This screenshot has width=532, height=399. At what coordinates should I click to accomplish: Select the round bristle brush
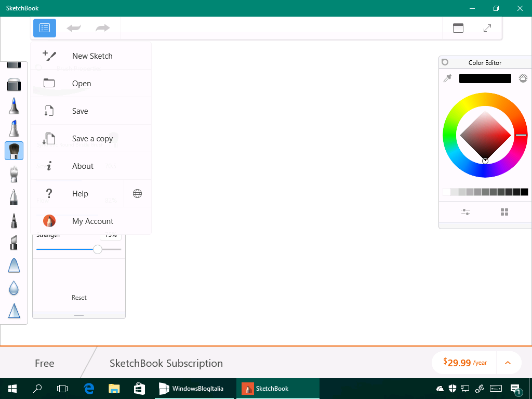[x=14, y=151]
